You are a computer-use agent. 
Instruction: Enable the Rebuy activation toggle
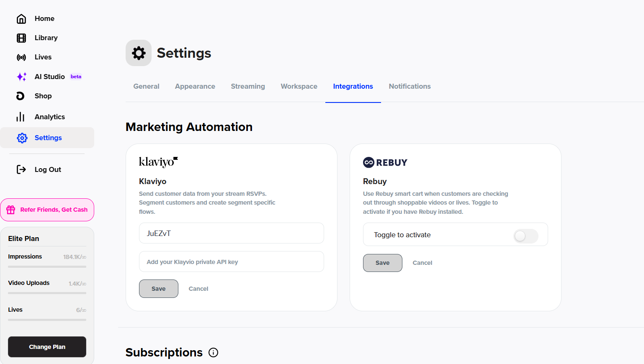pyautogui.click(x=526, y=236)
